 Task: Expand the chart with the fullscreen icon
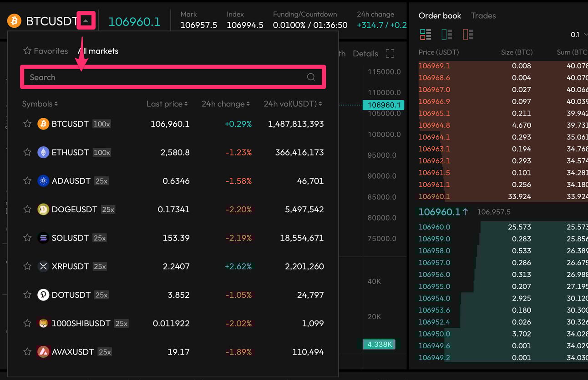pos(390,54)
